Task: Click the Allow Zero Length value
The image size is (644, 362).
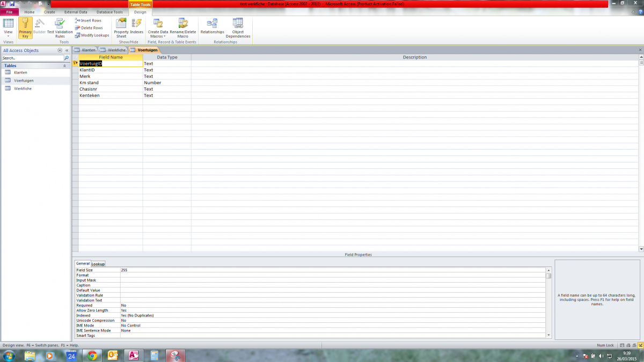Action: click(333, 311)
